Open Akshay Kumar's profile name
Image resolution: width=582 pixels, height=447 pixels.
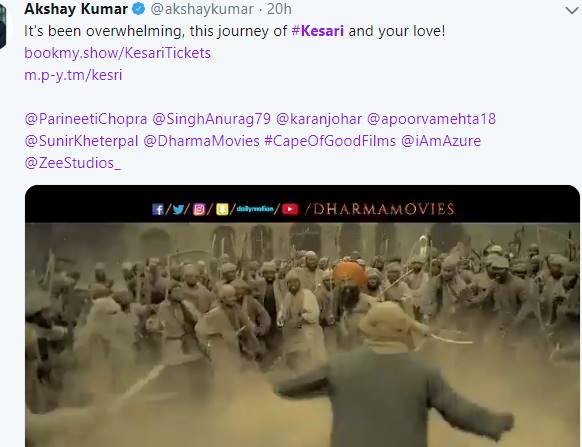click(76, 9)
